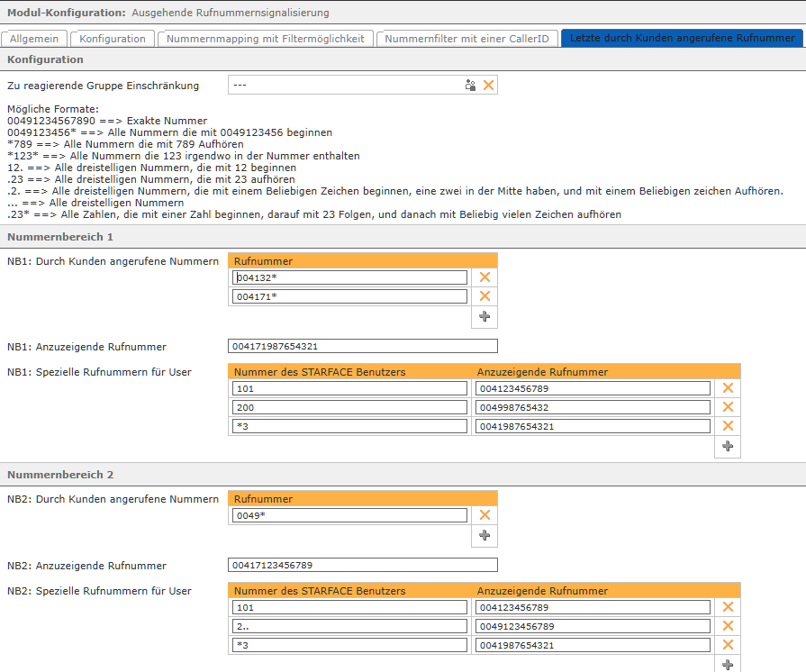This screenshot has height=672, width=806.
Task: Edit the NB2 Anzuzeigende Rufnummer field
Action: 363,566
